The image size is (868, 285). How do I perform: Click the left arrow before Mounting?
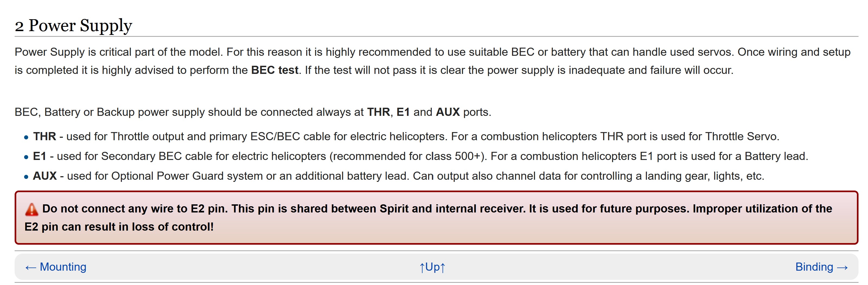[31, 267]
